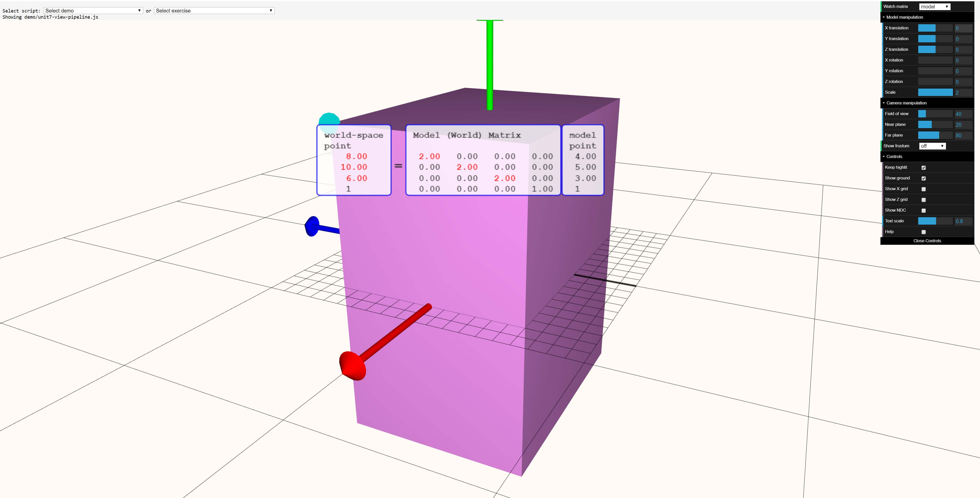This screenshot has width=980, height=498.
Task: Click model point value 5.00
Action: [586, 167]
